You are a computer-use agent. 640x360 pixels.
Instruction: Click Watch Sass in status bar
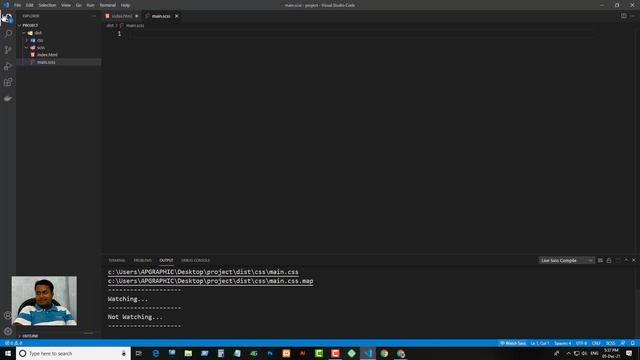click(x=513, y=343)
